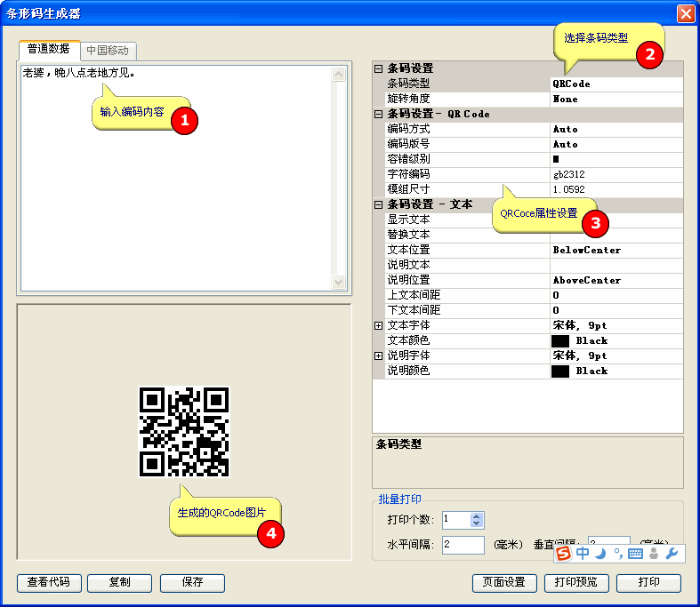
Task: Switch to the 中国移动 tab
Action: [x=108, y=51]
